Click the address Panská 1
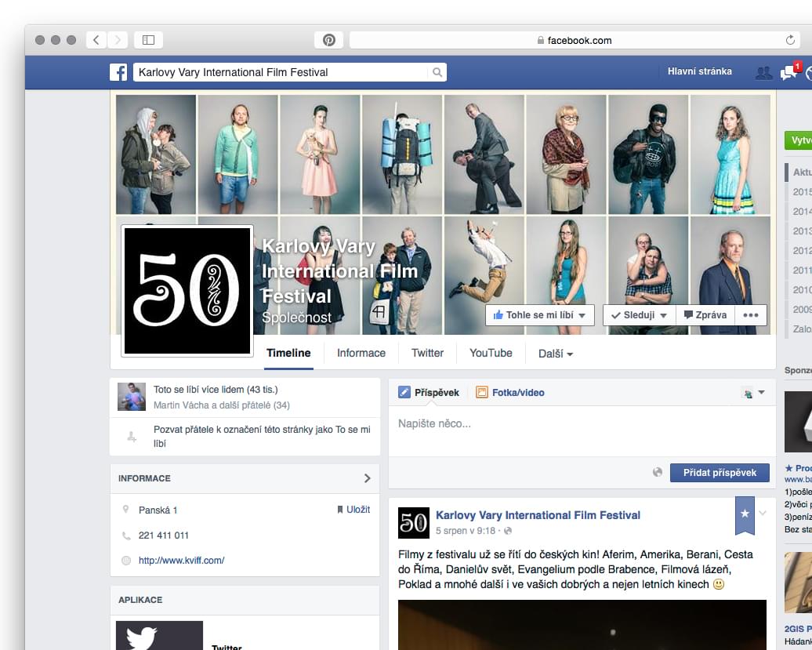Viewport: 812px width, 650px height. tap(158, 510)
